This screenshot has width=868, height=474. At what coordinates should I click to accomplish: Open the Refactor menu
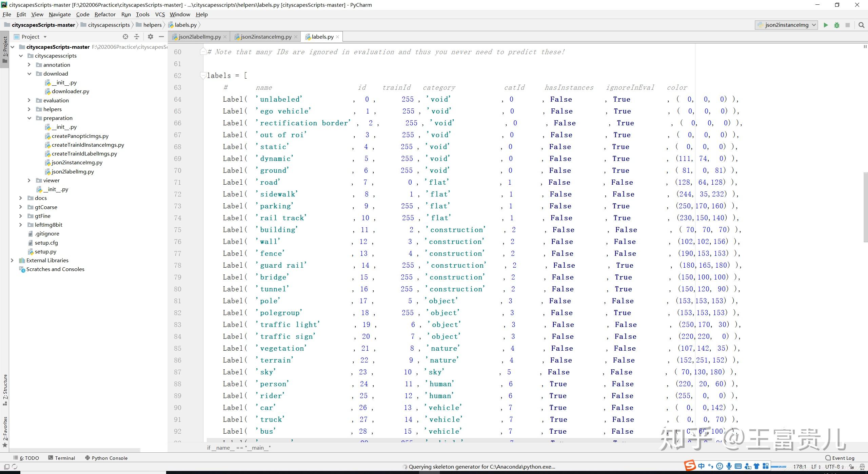point(105,14)
